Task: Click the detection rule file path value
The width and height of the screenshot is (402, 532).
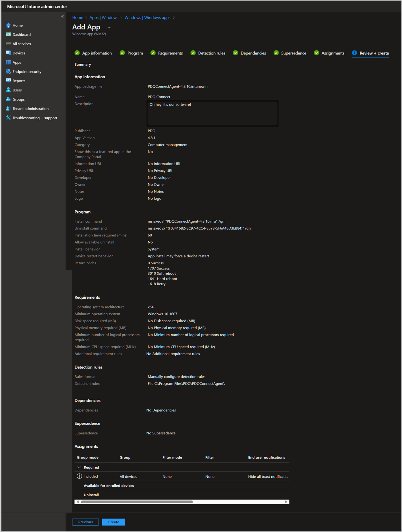Action: tap(186, 383)
